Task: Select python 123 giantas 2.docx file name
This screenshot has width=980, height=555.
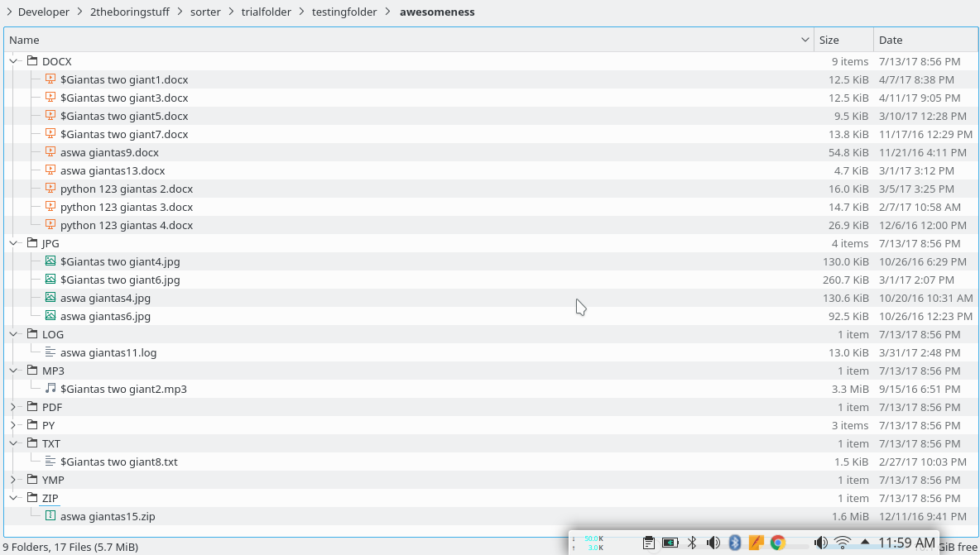Action: click(x=127, y=189)
